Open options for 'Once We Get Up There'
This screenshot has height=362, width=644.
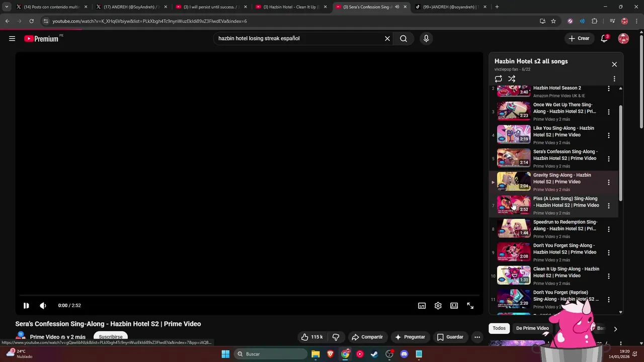pos(609,112)
